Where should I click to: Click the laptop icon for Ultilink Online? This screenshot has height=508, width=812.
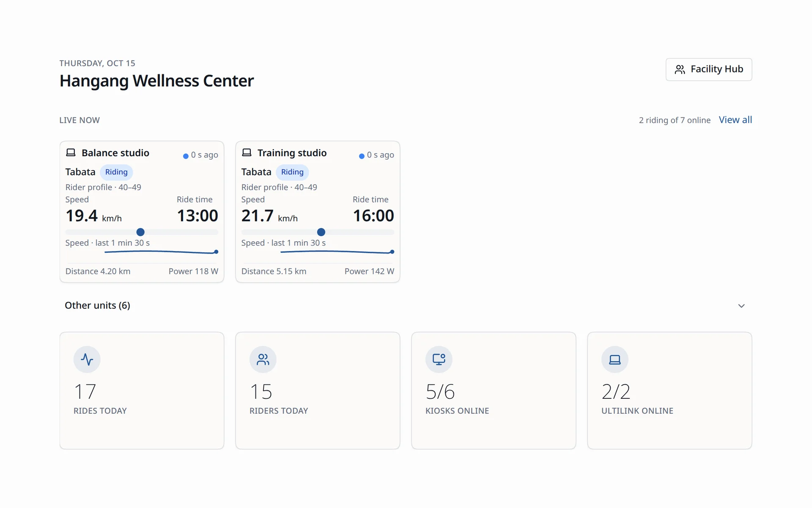615,359
